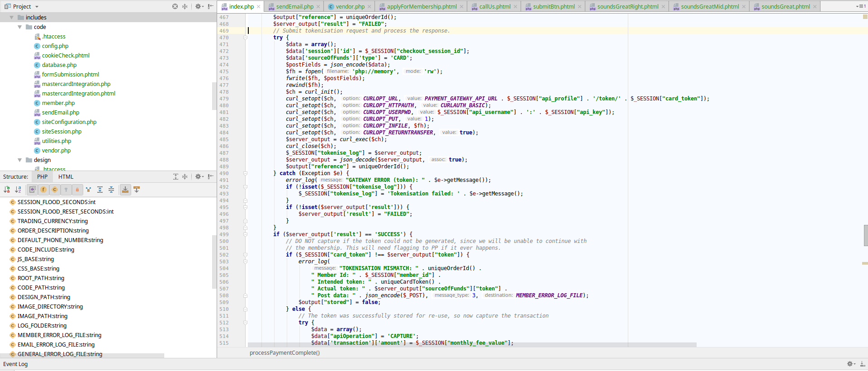Click editor vertical scrollbar thumb

click(x=866, y=235)
